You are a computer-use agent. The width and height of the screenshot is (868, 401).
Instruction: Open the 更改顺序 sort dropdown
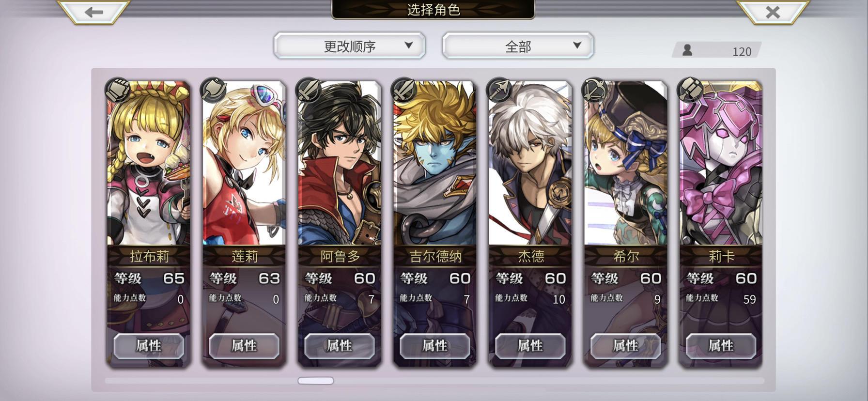tap(350, 46)
